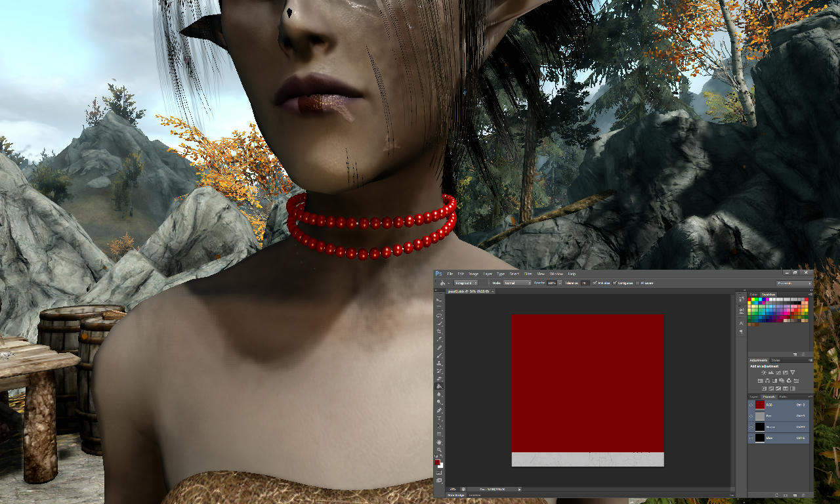The height and width of the screenshot is (504, 840).
Task: Toggle Quick Mask mode icon
Action: point(439,472)
